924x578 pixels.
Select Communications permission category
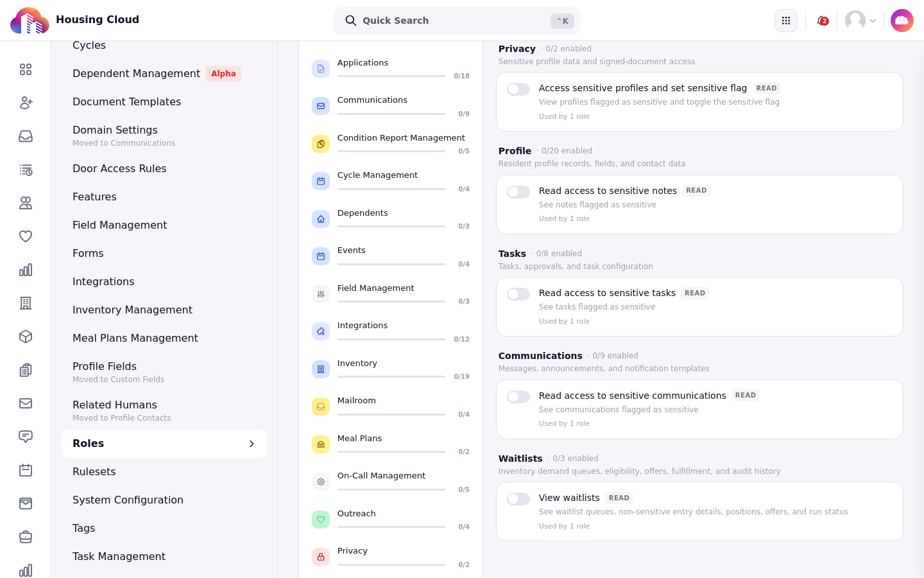(x=391, y=106)
